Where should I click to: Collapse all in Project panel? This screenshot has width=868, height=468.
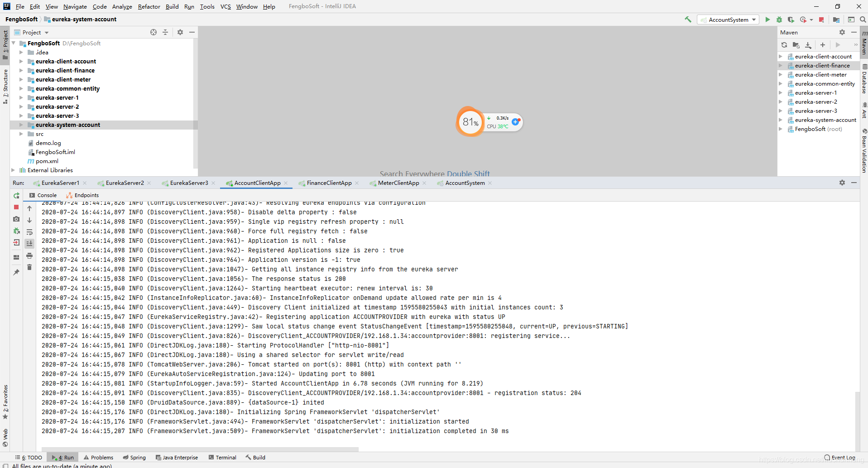click(x=165, y=32)
